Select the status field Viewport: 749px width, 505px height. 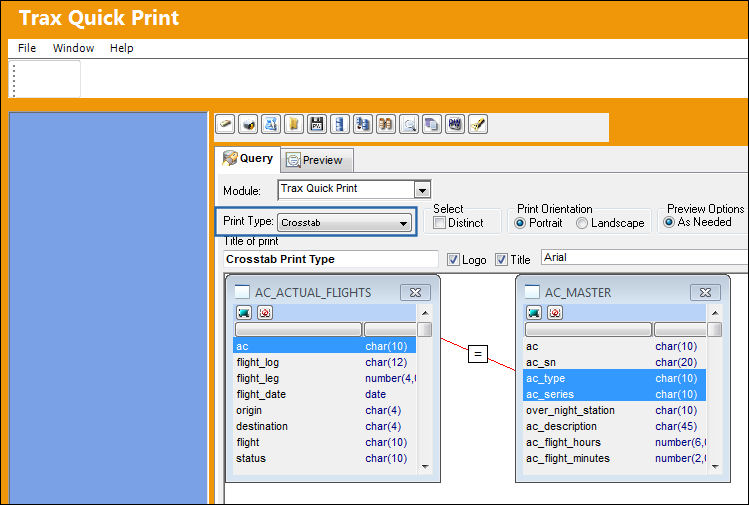[x=325, y=458]
